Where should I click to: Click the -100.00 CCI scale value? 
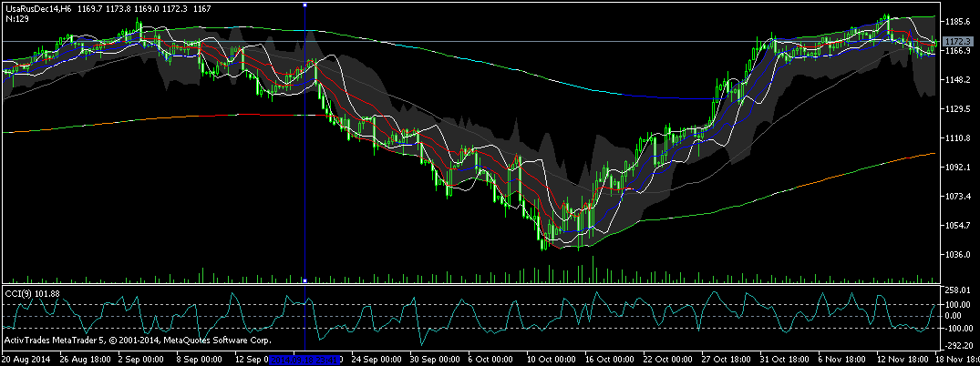tap(957, 328)
